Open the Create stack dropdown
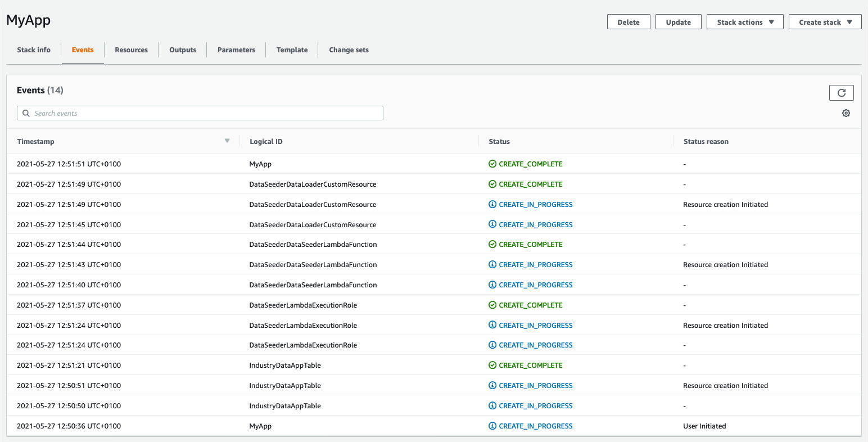This screenshot has height=442, width=868. 825,21
